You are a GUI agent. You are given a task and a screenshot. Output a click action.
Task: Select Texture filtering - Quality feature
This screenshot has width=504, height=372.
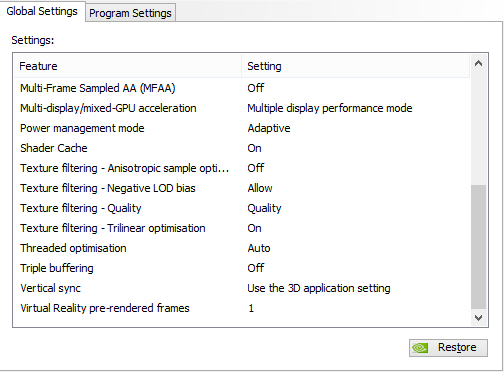pyautogui.click(x=81, y=208)
